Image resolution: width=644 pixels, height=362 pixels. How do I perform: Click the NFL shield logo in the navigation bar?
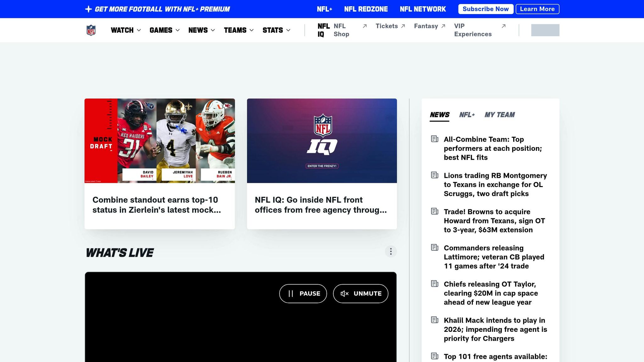tap(91, 30)
